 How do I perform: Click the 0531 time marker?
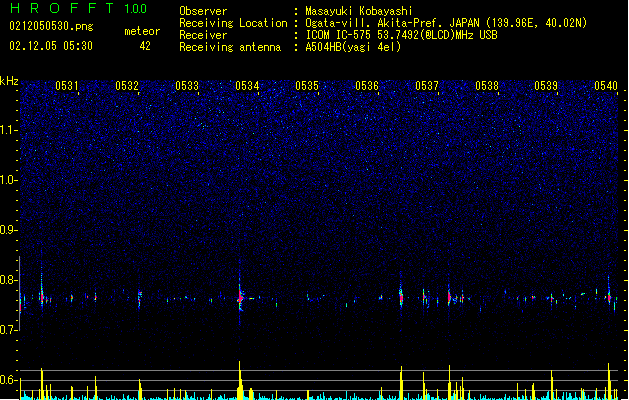(67, 86)
